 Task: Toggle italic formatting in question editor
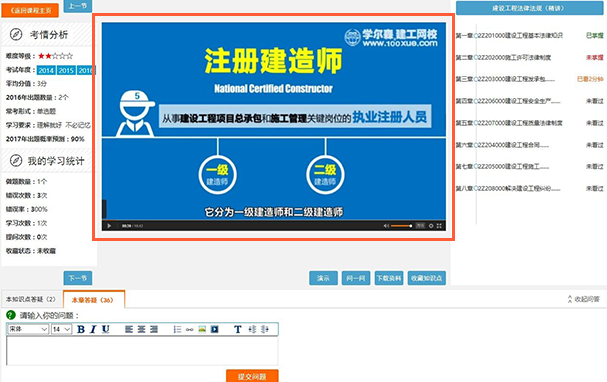[x=93, y=329]
